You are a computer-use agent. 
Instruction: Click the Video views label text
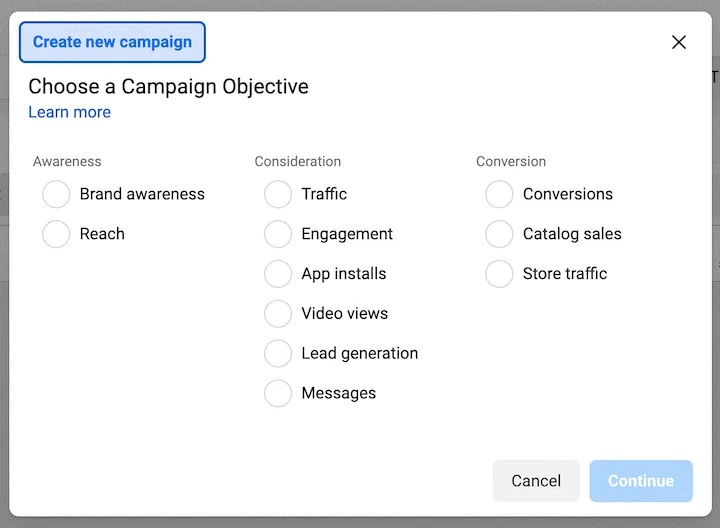click(345, 313)
